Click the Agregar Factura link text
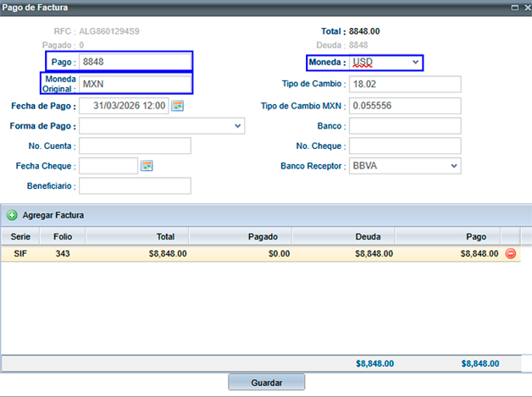This screenshot has height=397, width=532. tap(53, 216)
